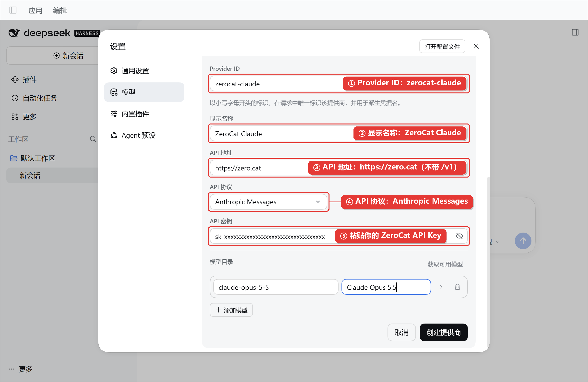The image size is (588, 382).
Task: Toggle API key visibility eye icon
Action: (459, 236)
